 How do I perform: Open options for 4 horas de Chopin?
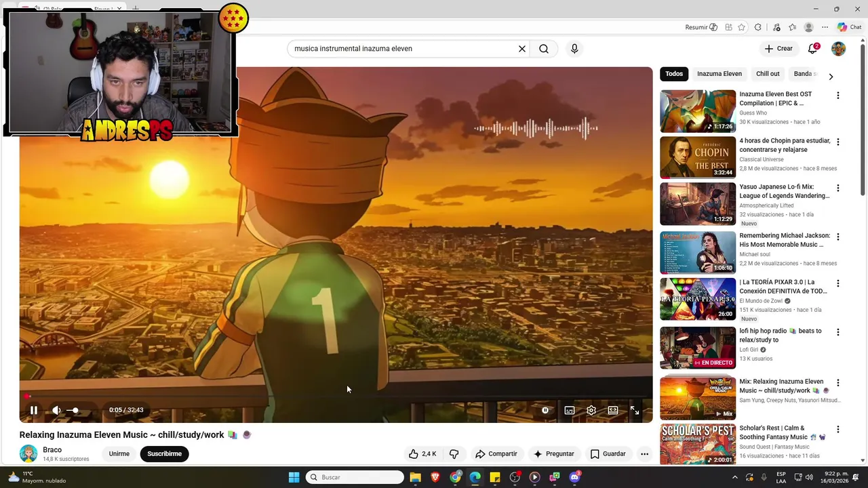pos(838,142)
